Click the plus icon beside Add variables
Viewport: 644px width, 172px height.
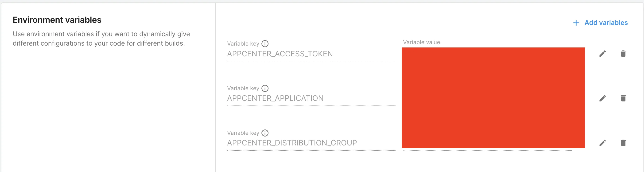tap(576, 23)
